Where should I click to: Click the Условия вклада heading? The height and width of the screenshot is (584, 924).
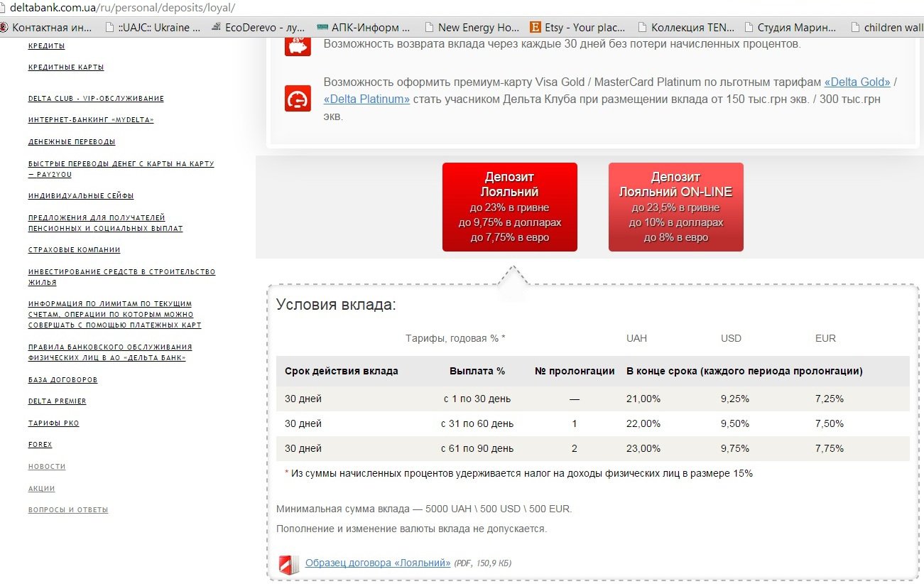336,305
